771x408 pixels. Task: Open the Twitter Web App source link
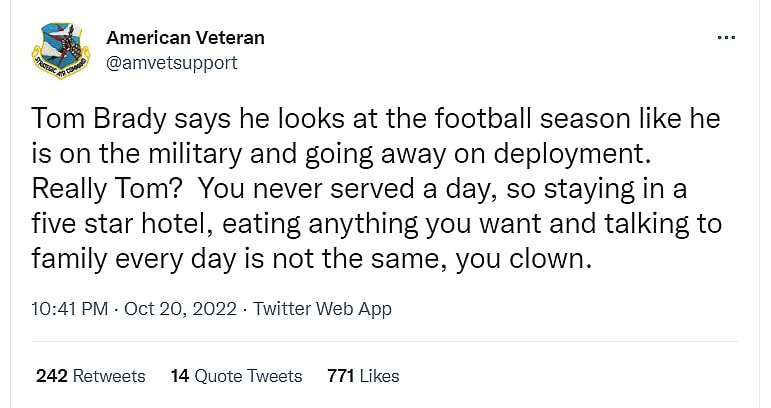point(322,309)
